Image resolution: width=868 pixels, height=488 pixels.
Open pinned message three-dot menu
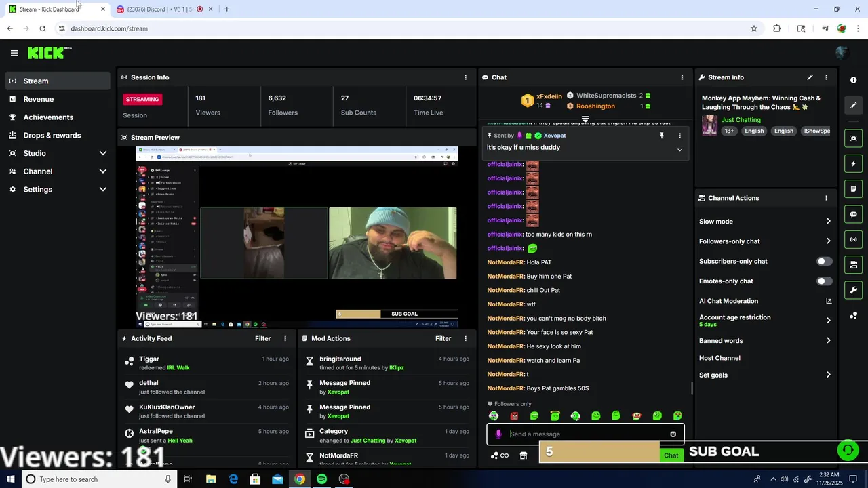click(679, 136)
